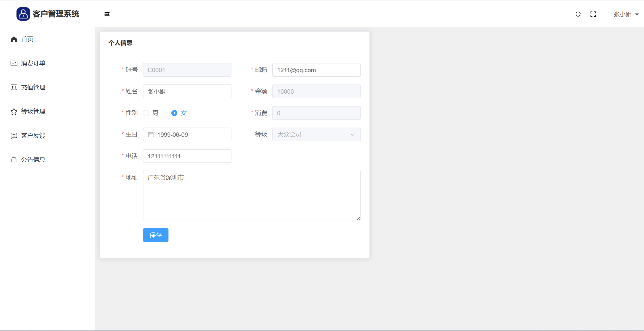This screenshot has height=331, width=644.
Task: Open the 客户反馈 menu item
Action: click(33, 136)
